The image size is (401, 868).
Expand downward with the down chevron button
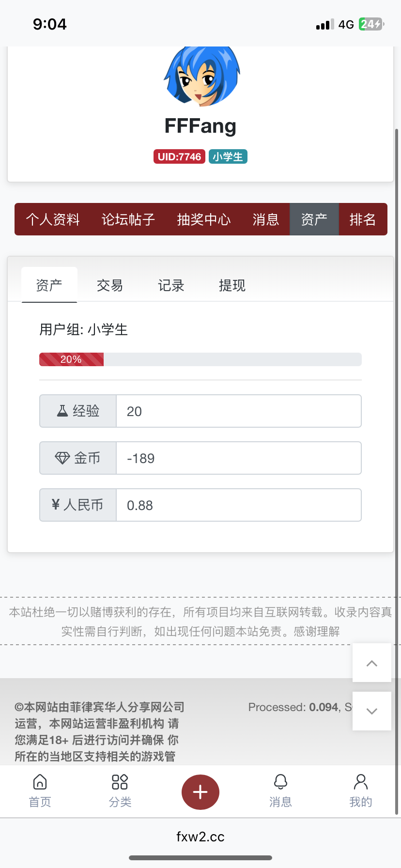371,711
